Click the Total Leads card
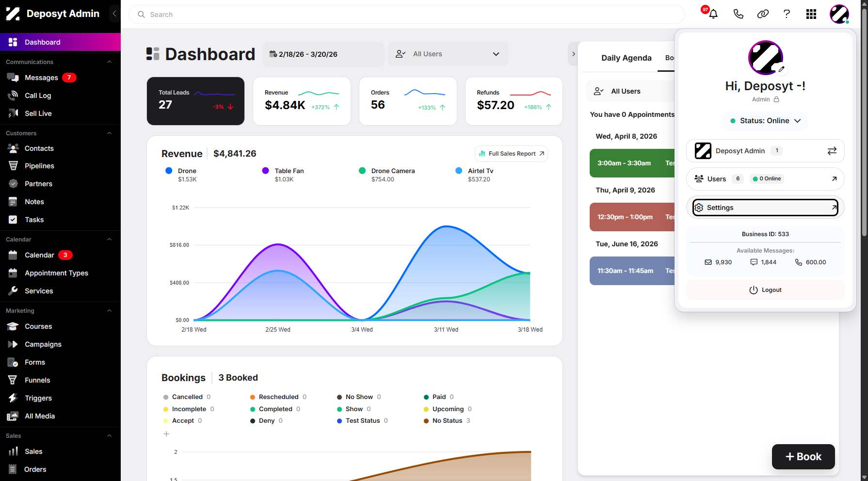The image size is (868, 481). [x=195, y=101]
